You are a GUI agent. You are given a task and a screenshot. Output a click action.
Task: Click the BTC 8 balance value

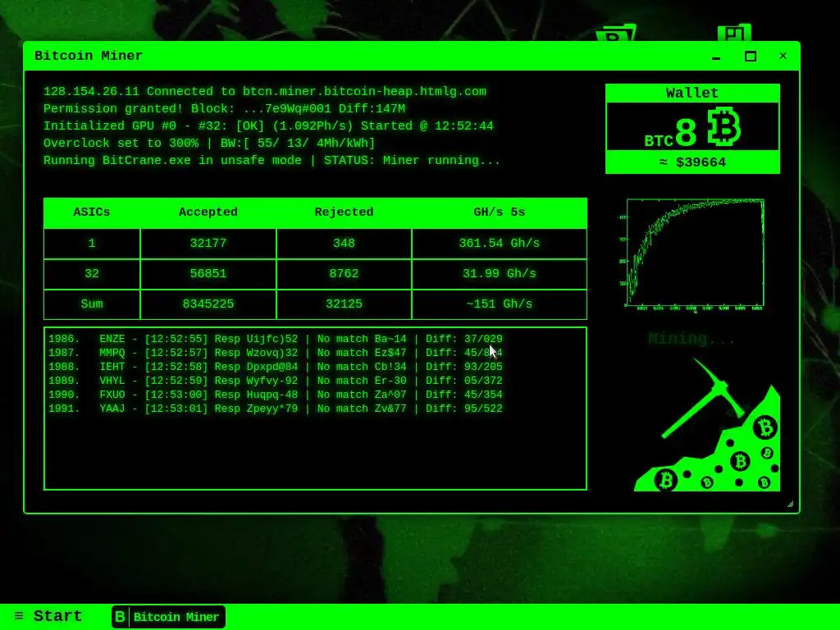coord(670,133)
